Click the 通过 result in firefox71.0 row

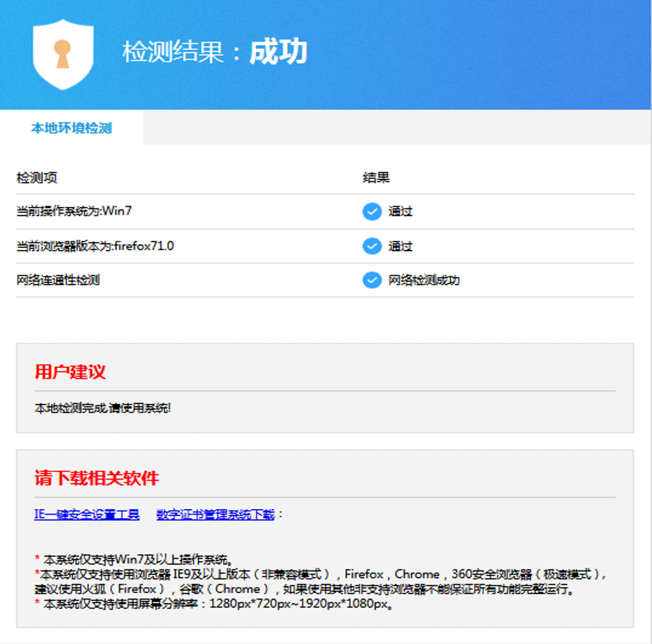tap(400, 246)
